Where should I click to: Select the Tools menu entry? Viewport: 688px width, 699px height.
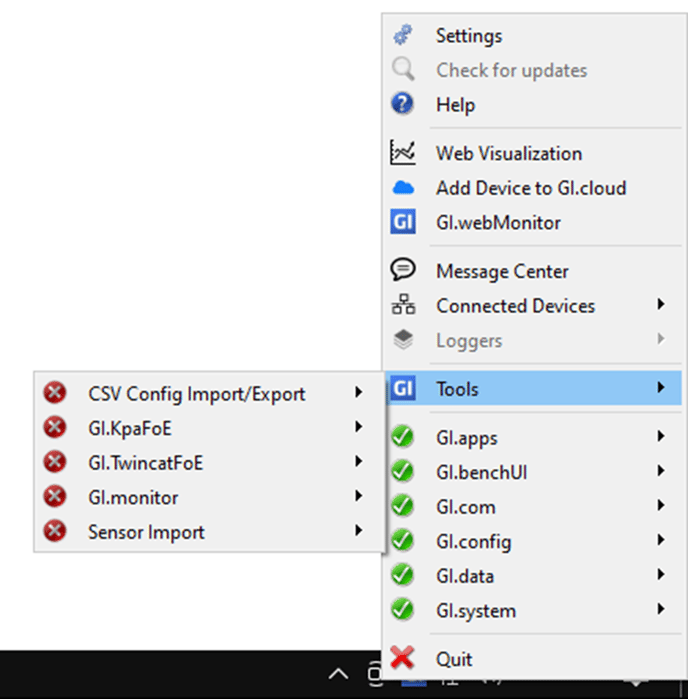pos(534,388)
